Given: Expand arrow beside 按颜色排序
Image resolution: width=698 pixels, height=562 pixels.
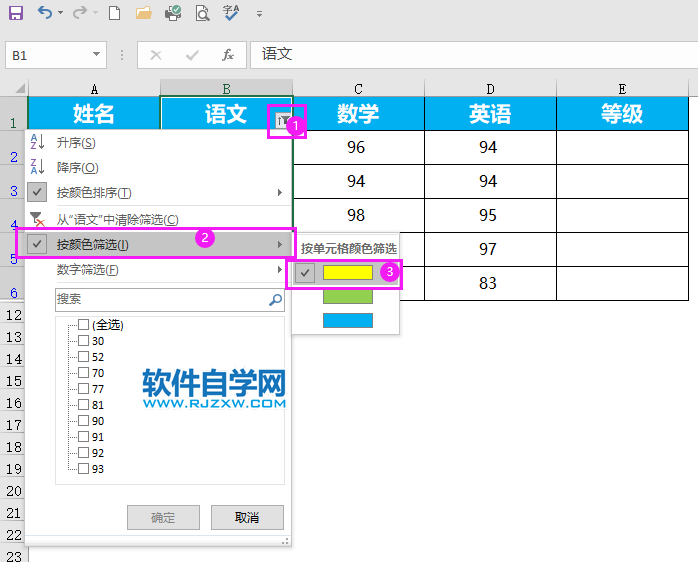Looking at the screenshot, I should 280,192.
